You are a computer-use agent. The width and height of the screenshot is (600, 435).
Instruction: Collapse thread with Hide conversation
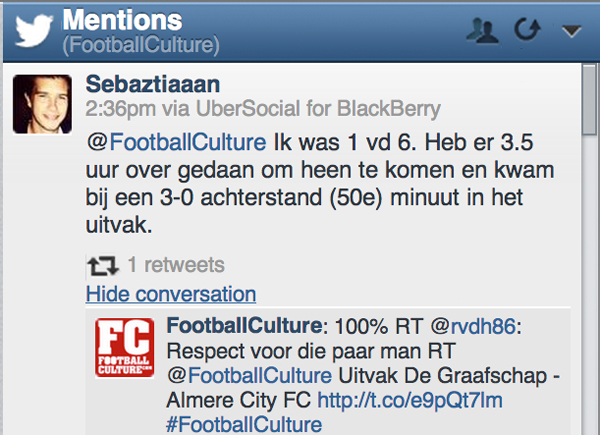tap(170, 294)
